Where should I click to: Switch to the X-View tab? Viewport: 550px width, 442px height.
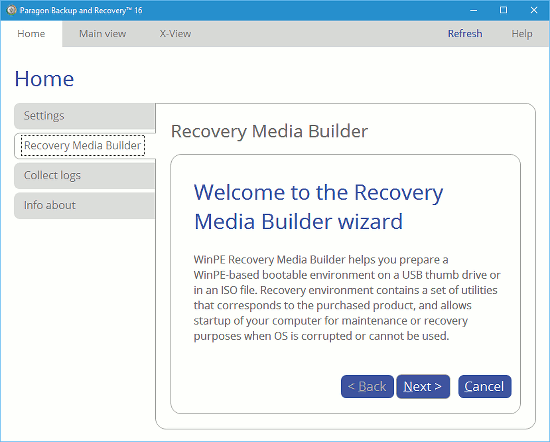(x=175, y=34)
